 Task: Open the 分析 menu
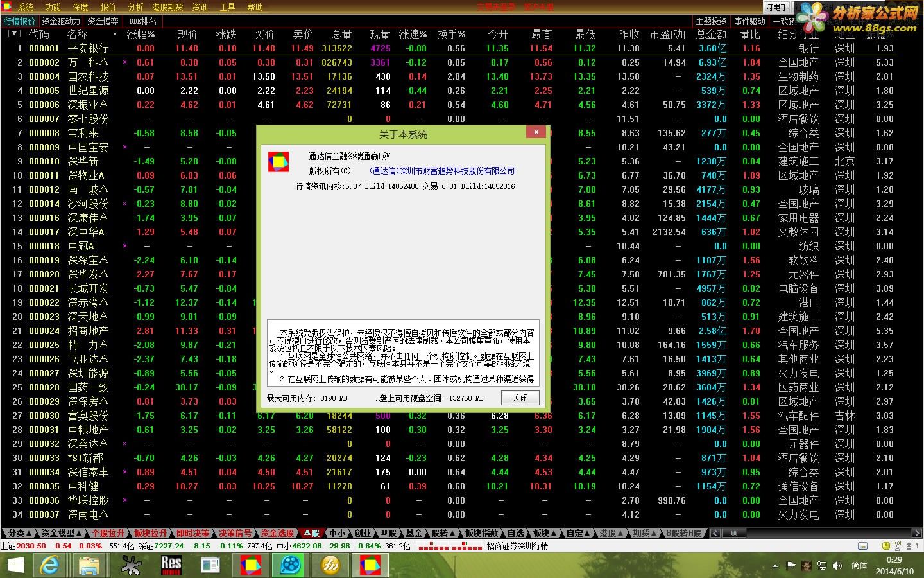(136, 7)
